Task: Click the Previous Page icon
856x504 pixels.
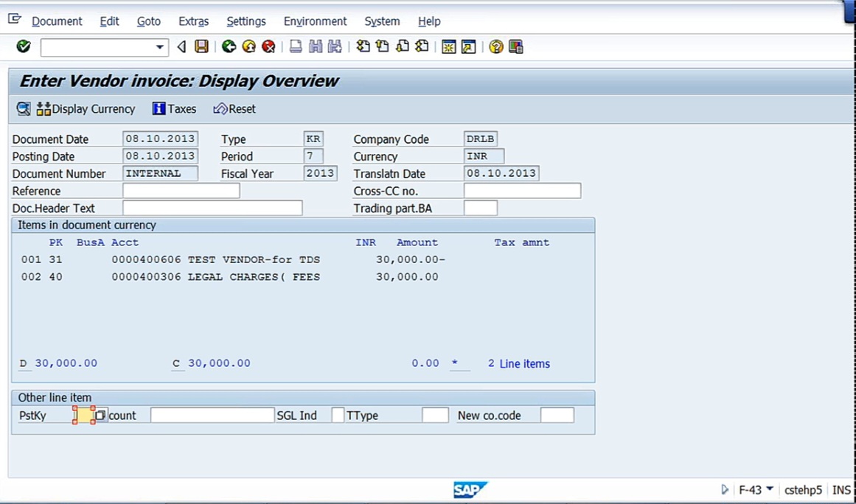Action: tap(383, 46)
